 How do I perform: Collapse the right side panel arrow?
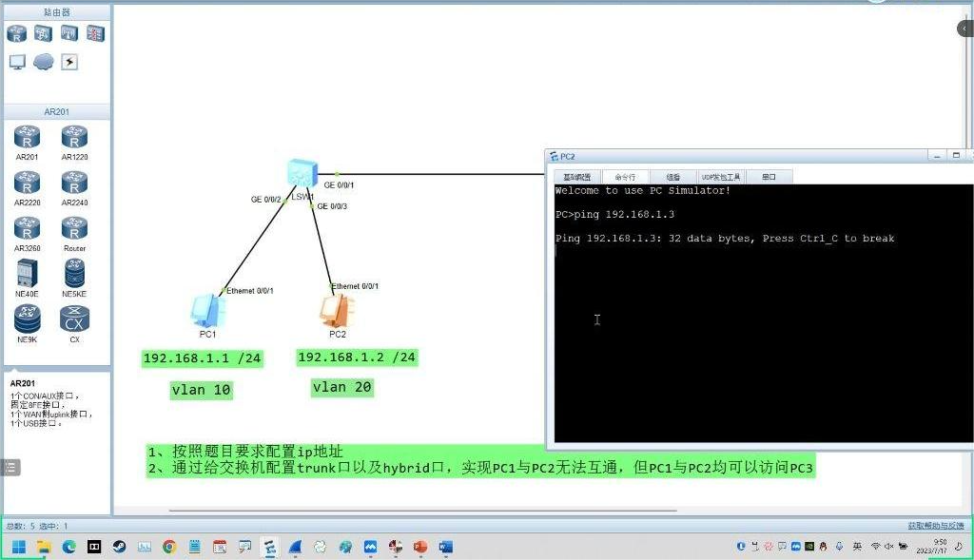tap(965, 28)
